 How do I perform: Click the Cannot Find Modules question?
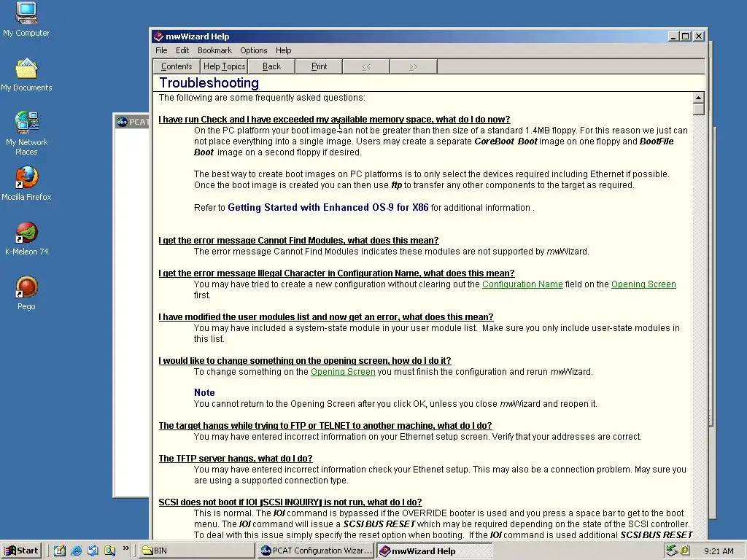pos(298,241)
